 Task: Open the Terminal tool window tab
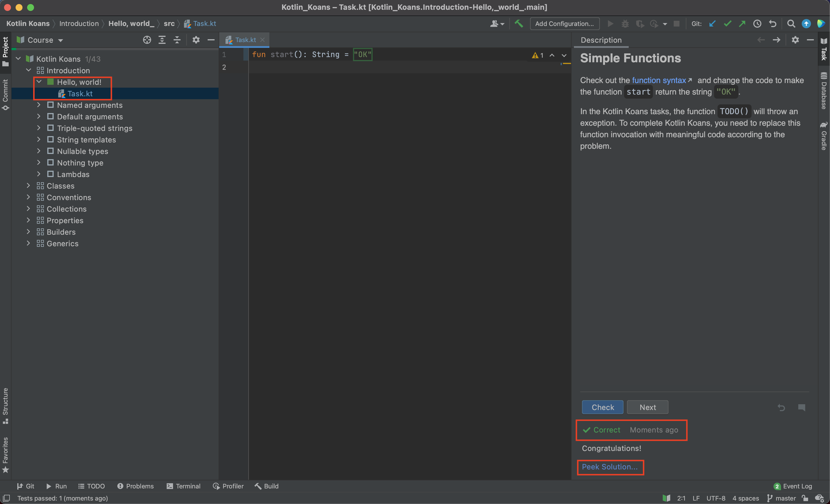coord(184,486)
